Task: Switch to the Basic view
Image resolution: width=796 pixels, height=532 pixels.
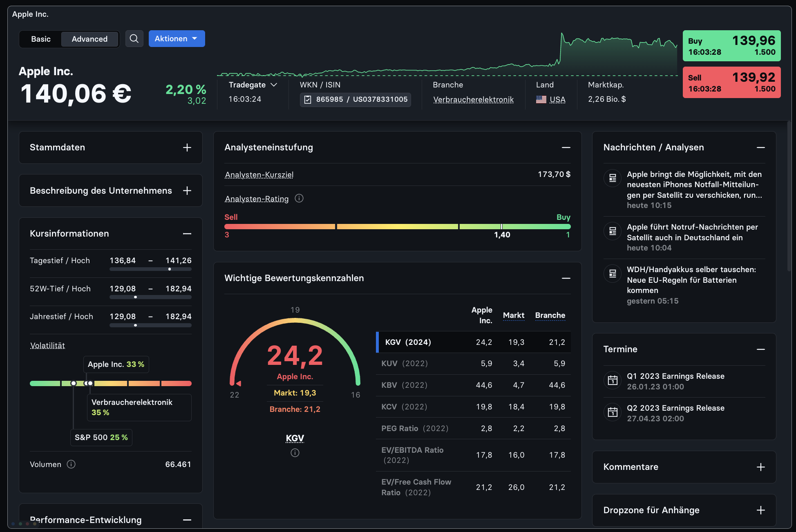Action: (41, 39)
